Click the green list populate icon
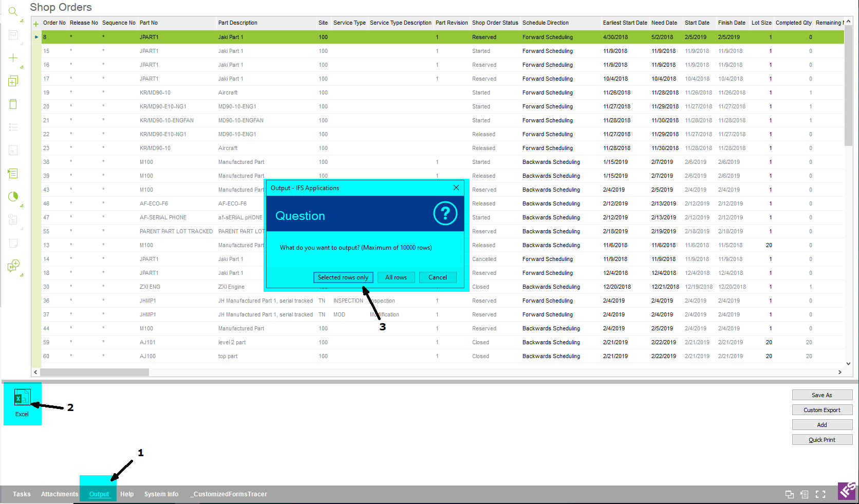Image resolution: width=859 pixels, height=504 pixels. click(13, 173)
